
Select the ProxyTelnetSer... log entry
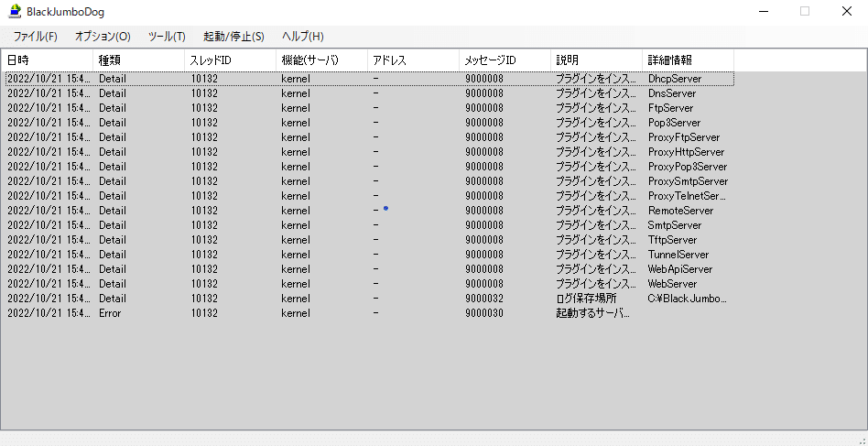pyautogui.click(x=370, y=196)
